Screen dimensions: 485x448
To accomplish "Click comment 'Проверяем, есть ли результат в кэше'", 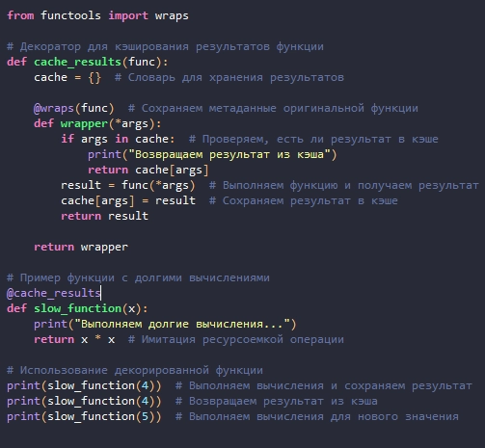I will tap(313, 139).
